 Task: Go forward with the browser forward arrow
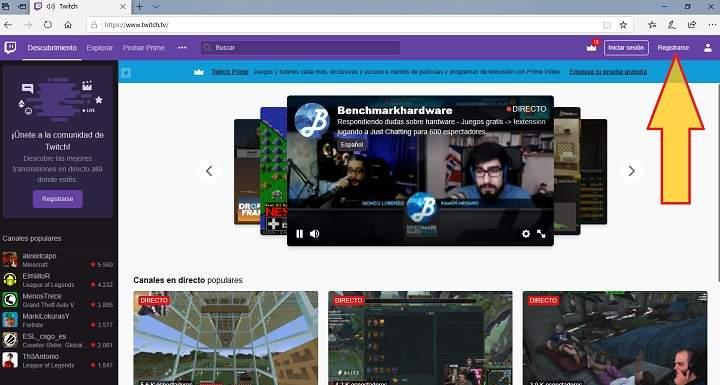tap(28, 25)
